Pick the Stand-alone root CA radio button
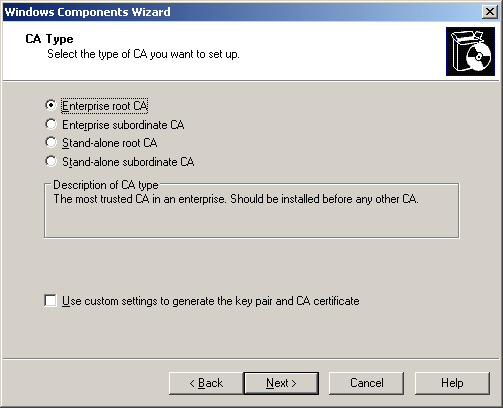 [51, 143]
